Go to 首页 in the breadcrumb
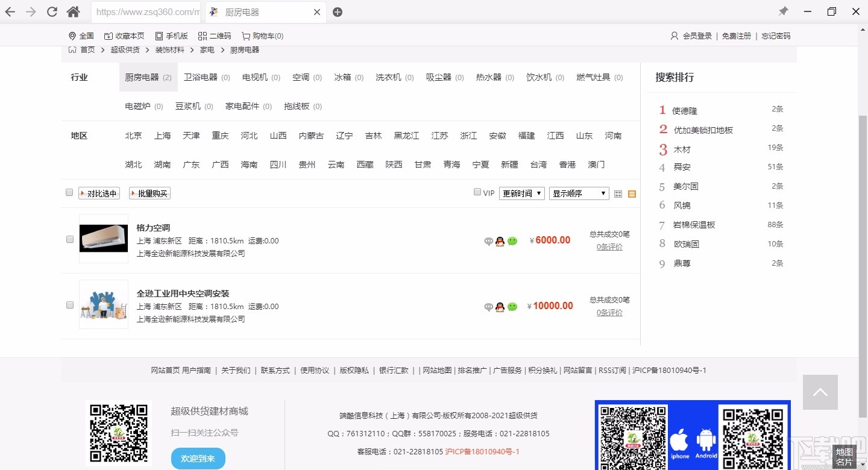This screenshot has height=470, width=868. click(88, 49)
